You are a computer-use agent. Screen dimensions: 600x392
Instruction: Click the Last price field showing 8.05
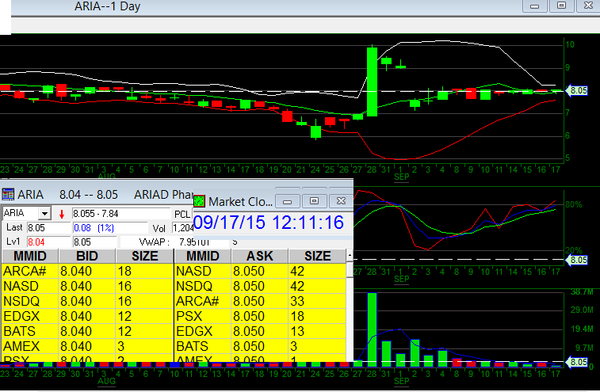click(x=49, y=228)
